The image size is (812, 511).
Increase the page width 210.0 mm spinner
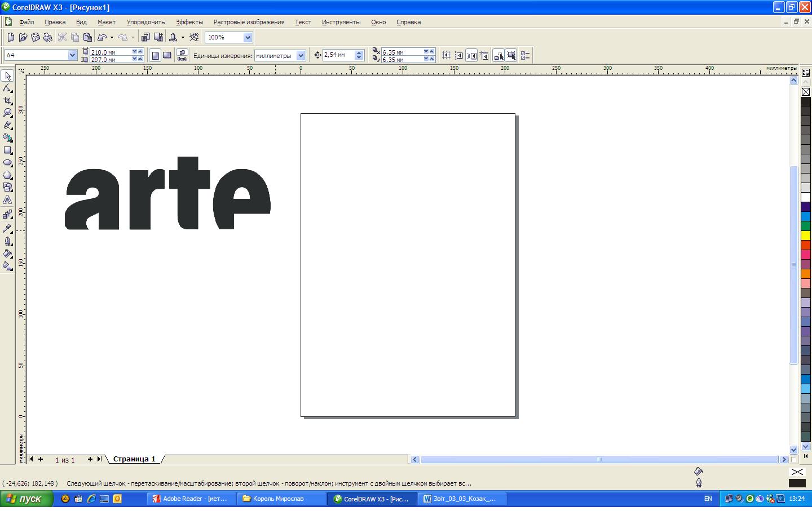(x=141, y=52)
